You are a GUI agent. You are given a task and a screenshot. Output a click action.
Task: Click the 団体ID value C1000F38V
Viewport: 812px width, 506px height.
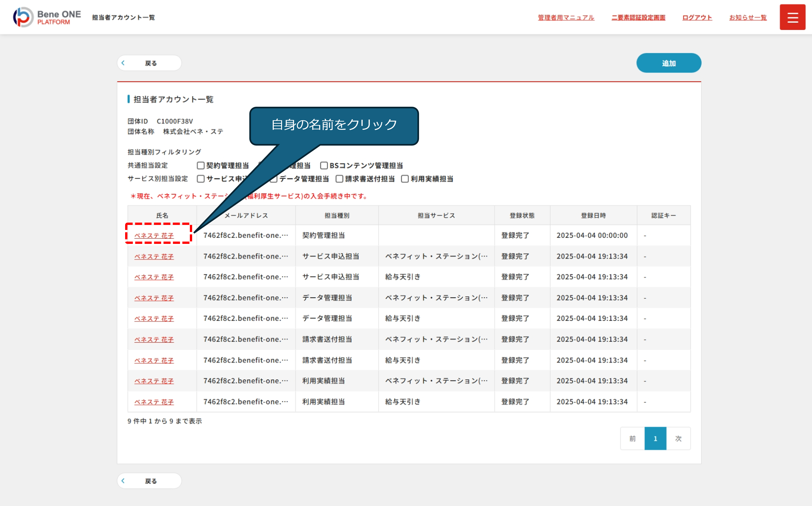[x=175, y=121]
